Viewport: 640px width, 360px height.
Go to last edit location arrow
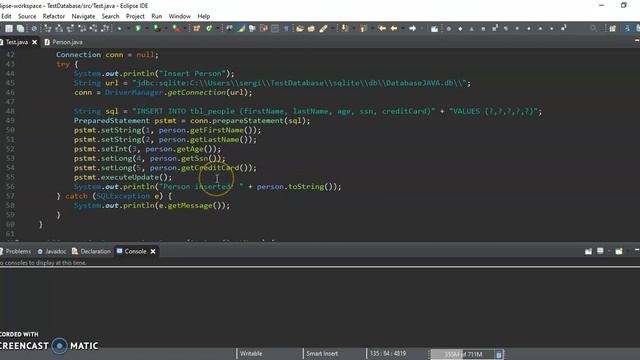(382, 29)
